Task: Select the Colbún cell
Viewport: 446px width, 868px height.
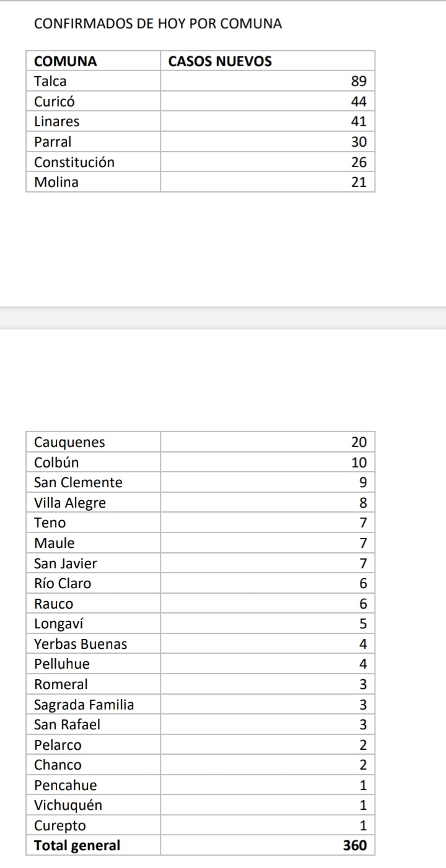Action: coord(93,462)
